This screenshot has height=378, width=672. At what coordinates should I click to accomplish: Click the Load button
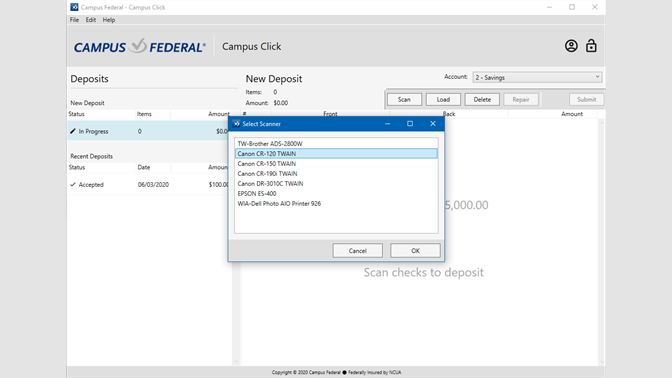coord(443,99)
